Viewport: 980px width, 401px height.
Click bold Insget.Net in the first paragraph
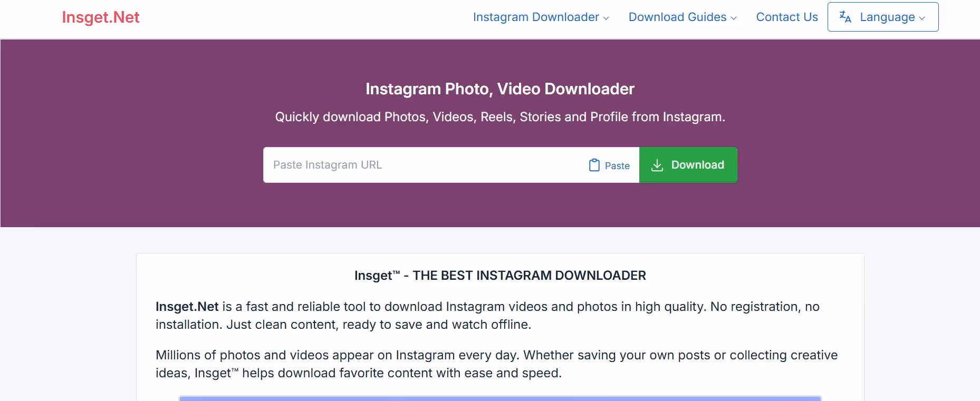(x=187, y=306)
